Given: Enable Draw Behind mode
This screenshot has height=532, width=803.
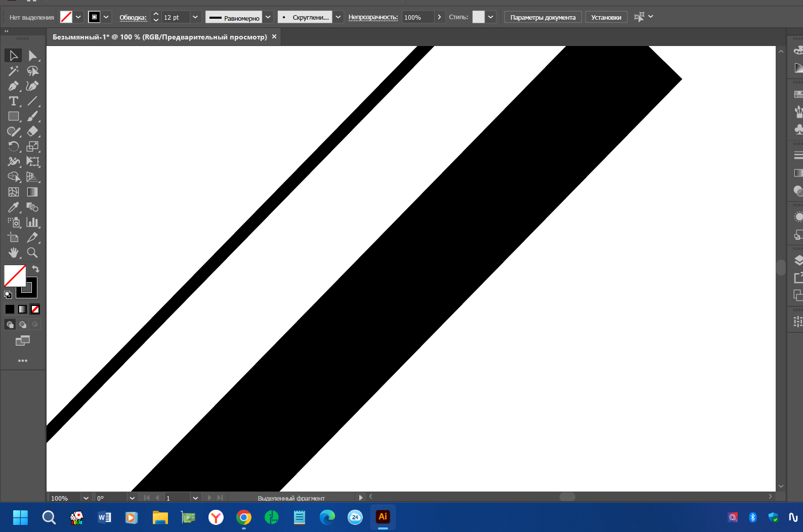Looking at the screenshot, I should (22, 325).
